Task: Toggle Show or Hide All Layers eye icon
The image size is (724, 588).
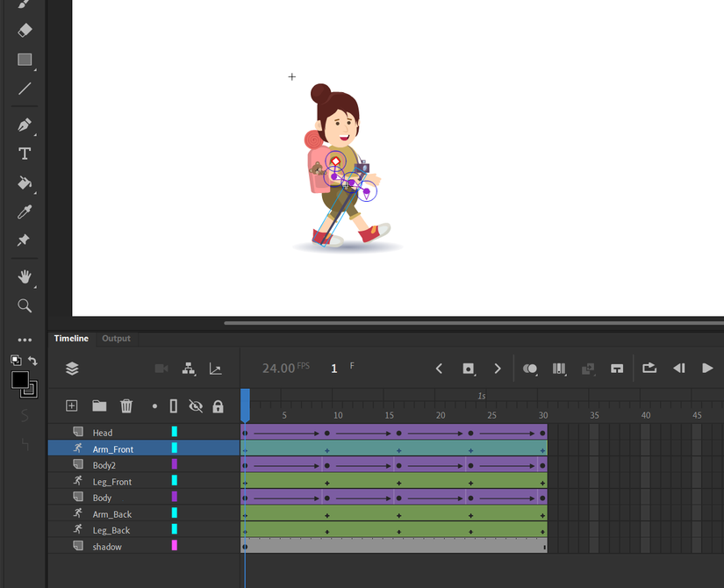Action: [x=197, y=405]
